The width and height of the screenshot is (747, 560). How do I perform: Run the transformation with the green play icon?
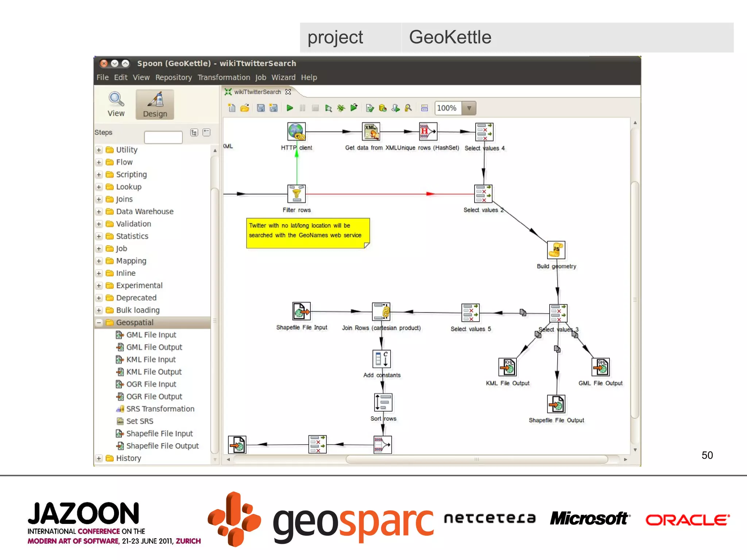(x=290, y=108)
